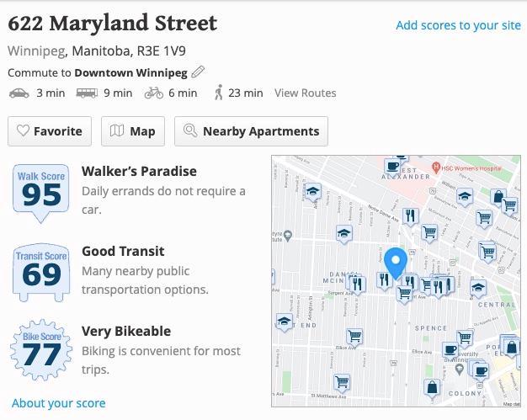527x420 pixels.
Task: Select the shopping bag marker near Colony
Action: [432, 388]
